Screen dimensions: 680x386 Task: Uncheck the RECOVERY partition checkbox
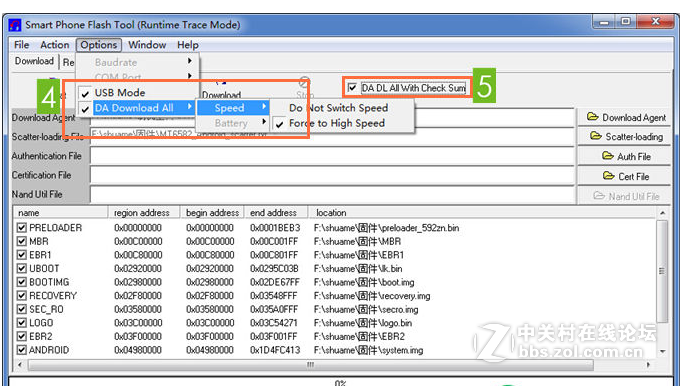click(21, 295)
